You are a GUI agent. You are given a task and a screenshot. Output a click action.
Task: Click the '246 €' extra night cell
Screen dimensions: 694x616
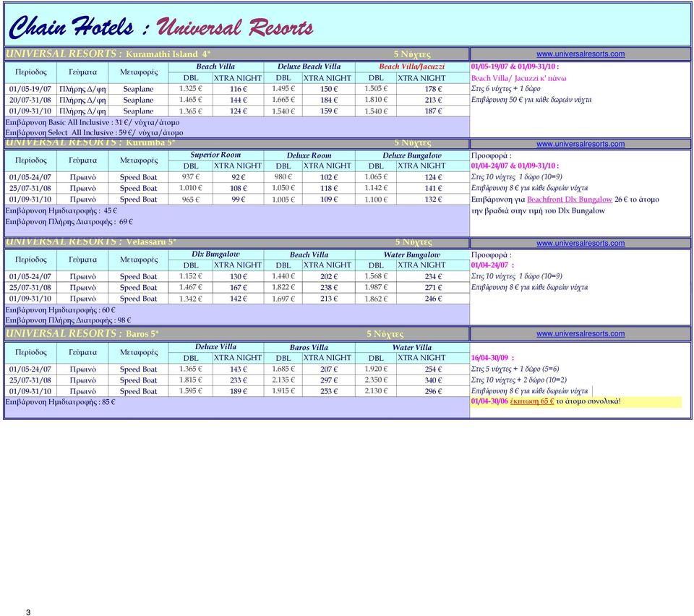click(433, 299)
